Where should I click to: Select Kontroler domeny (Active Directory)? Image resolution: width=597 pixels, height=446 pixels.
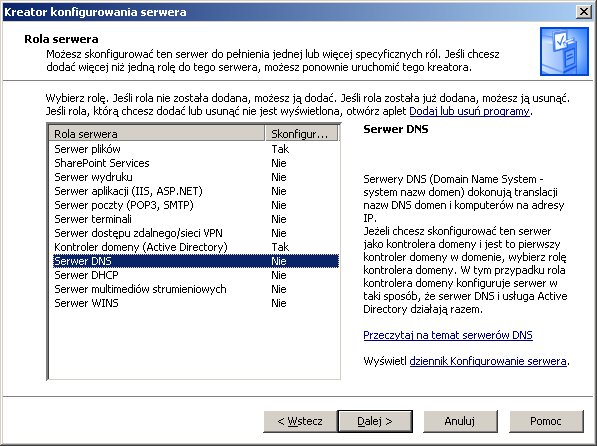(194, 247)
